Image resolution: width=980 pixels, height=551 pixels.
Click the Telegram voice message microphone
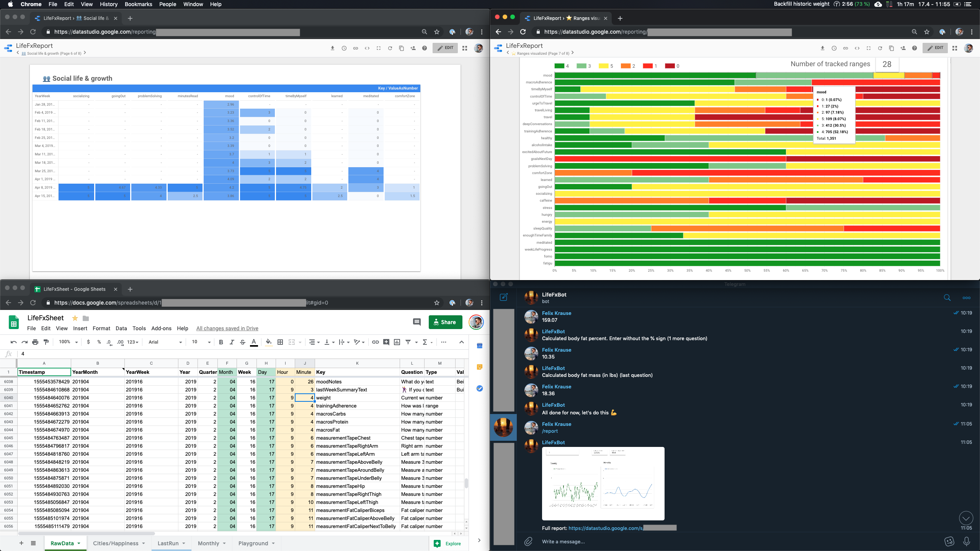click(967, 541)
